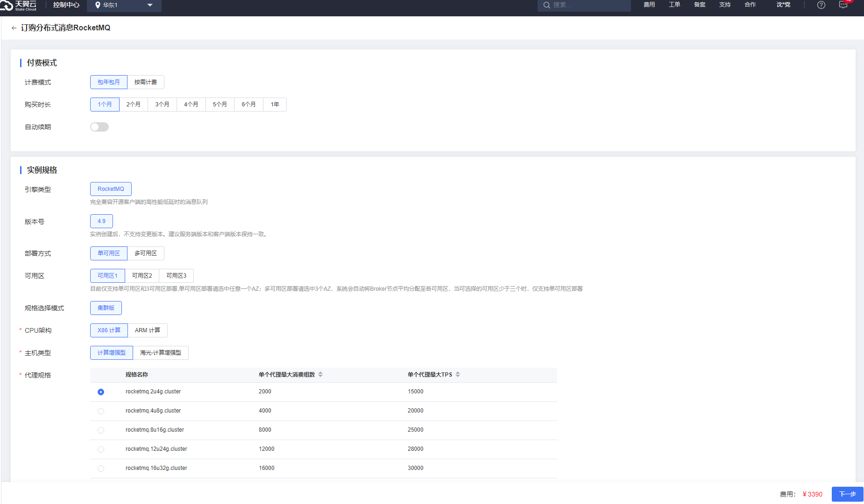Open the 华东1 region dropdown
The width and height of the screenshot is (864, 504).
click(124, 5)
